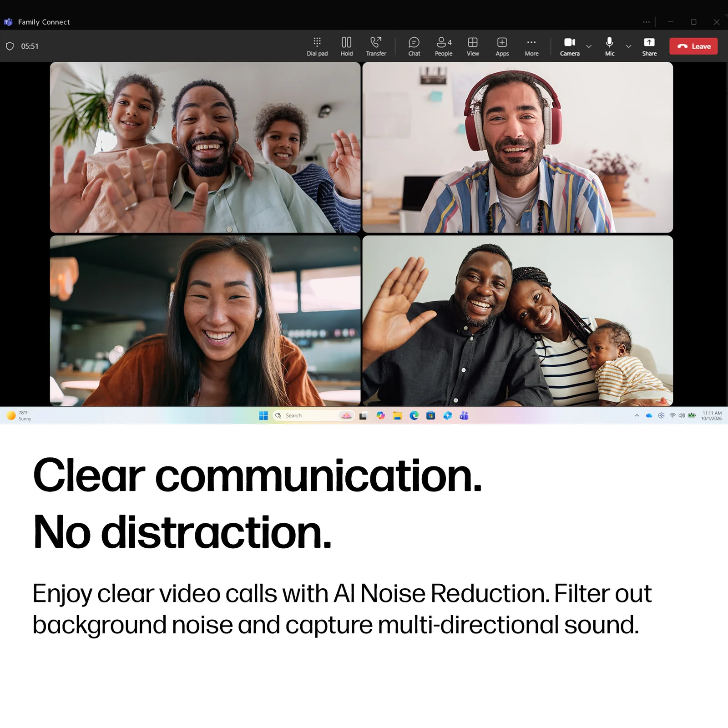The image size is (728, 728).
Task: Click the shield security icon near timer
Action: (x=10, y=46)
